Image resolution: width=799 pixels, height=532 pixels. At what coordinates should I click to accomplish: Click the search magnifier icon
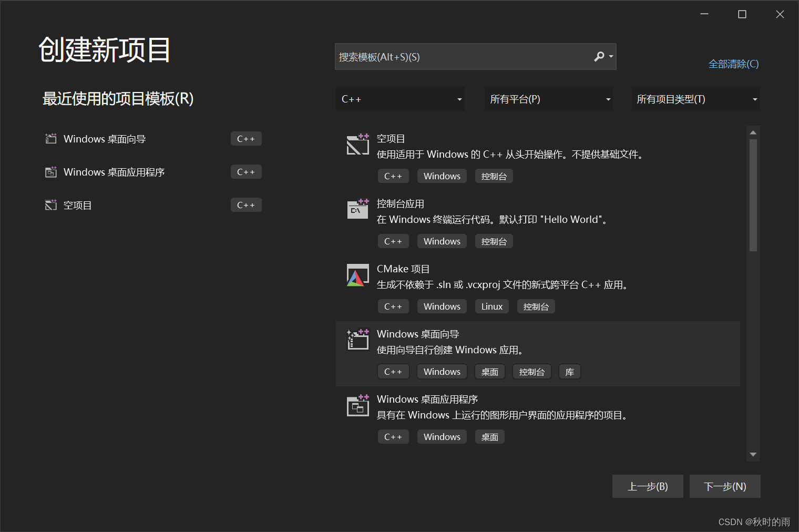coord(599,56)
